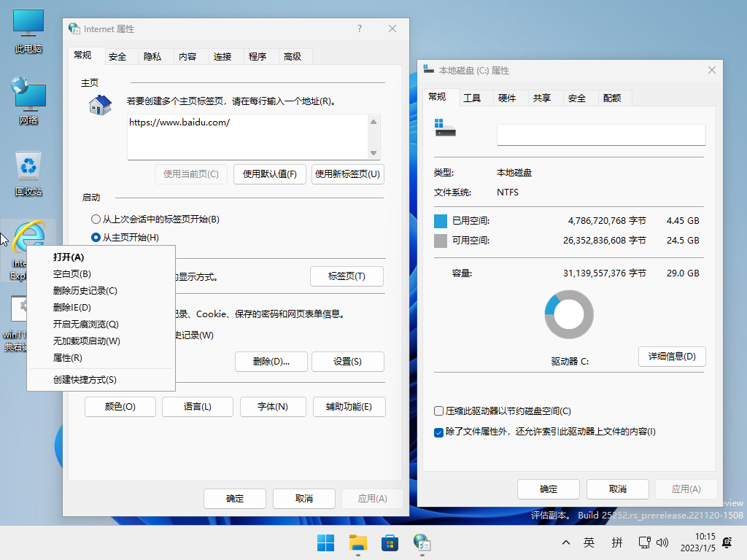This screenshot has height=560, width=747.
Task: Open the notification bell icon
Action: [x=727, y=542]
